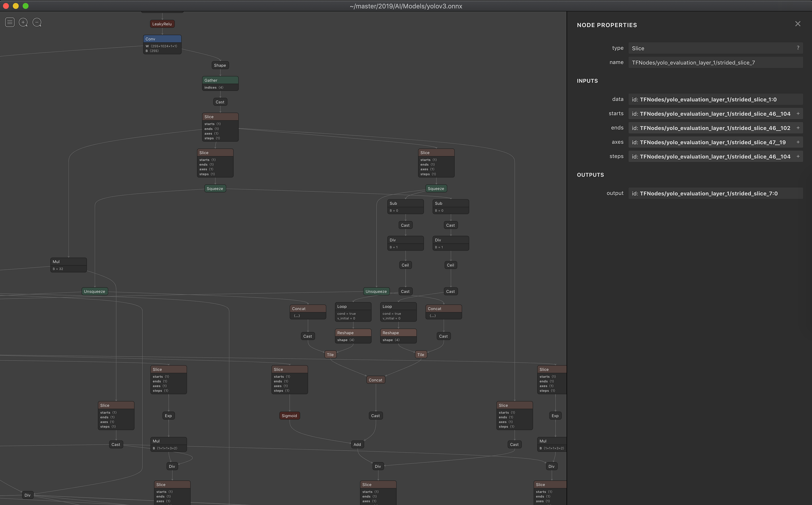Open the model properties menu icon
This screenshot has width=812, height=505.
pos(10,22)
